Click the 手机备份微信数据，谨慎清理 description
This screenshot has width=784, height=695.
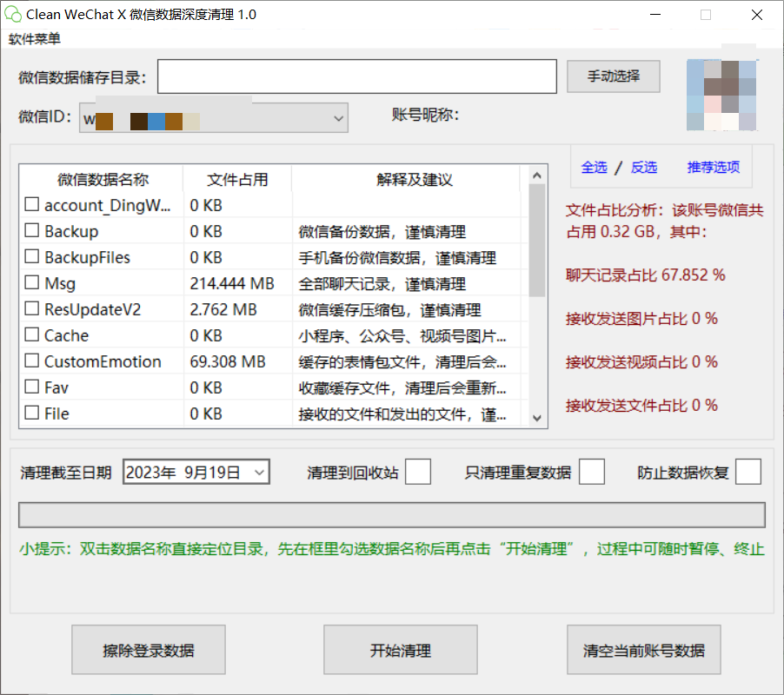tap(397, 258)
